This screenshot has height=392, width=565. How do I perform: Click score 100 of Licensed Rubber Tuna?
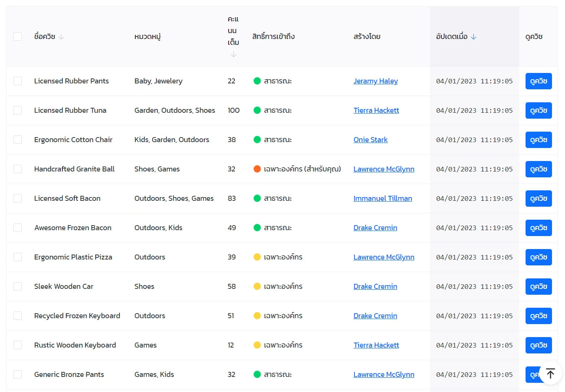(234, 110)
